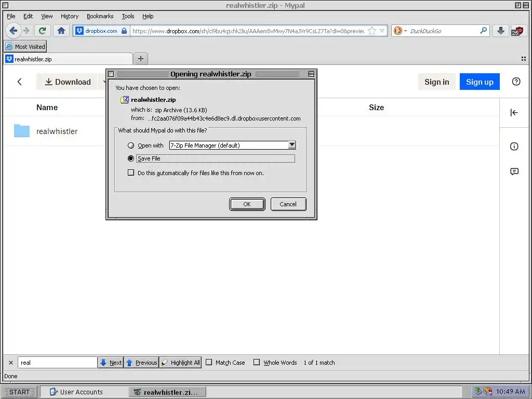Click the zip file icon in dialog
The width and height of the screenshot is (532, 399).
pos(125,100)
